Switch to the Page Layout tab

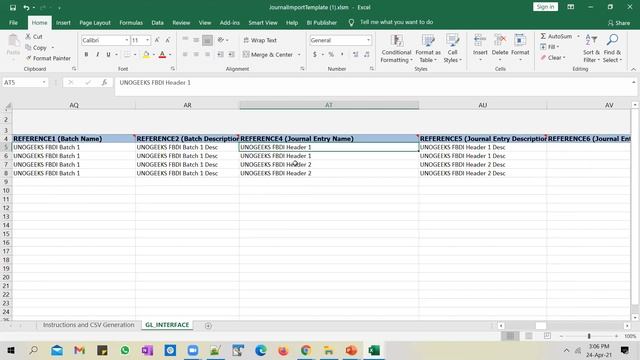tap(95, 22)
